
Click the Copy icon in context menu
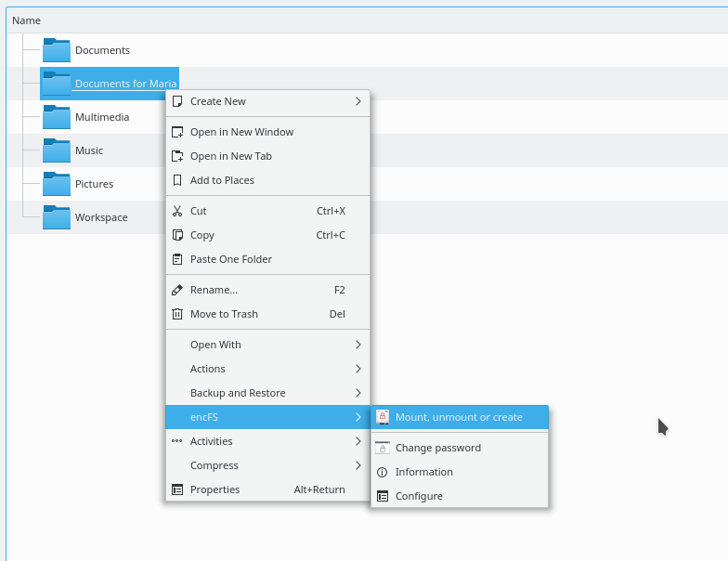[x=177, y=235]
